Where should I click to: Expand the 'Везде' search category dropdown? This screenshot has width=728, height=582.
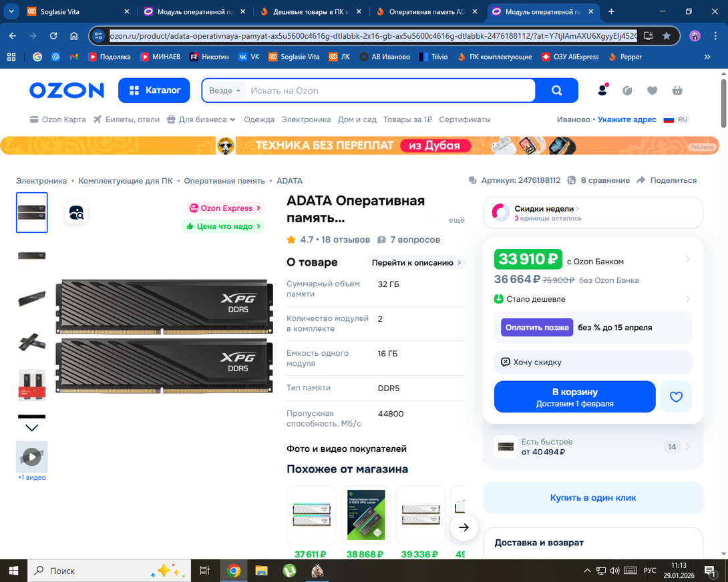[224, 91]
